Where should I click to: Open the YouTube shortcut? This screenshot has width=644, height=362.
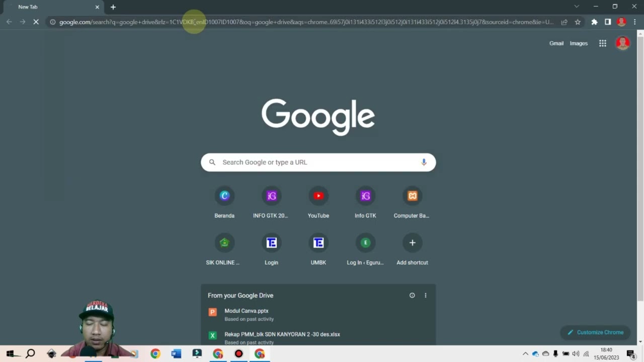click(318, 203)
